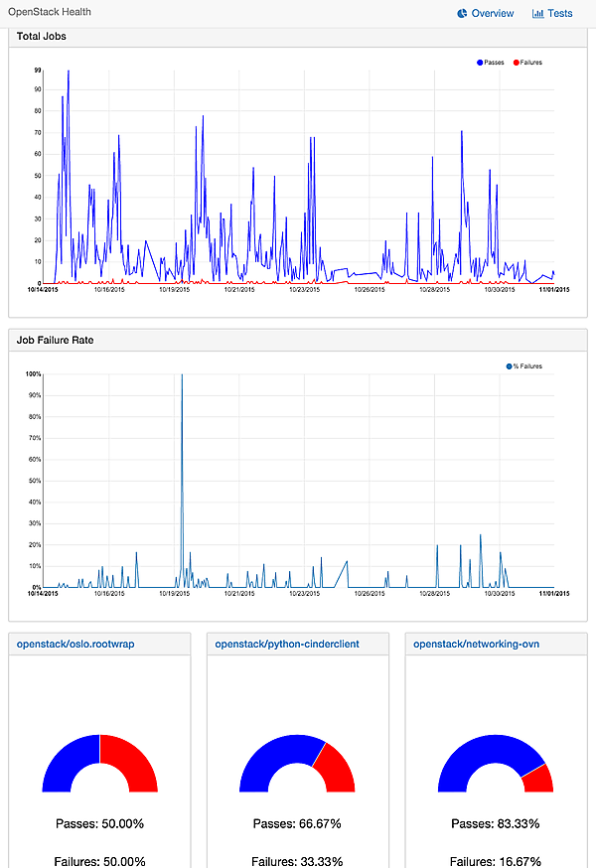This screenshot has height=868, width=596.
Task: Click the "Failures: 16.67%" text
Action: pyautogui.click(x=496, y=861)
